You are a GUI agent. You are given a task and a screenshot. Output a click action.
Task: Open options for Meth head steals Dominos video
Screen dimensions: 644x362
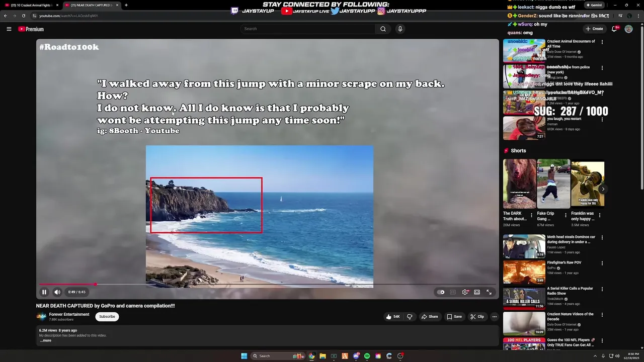pyautogui.click(x=602, y=237)
